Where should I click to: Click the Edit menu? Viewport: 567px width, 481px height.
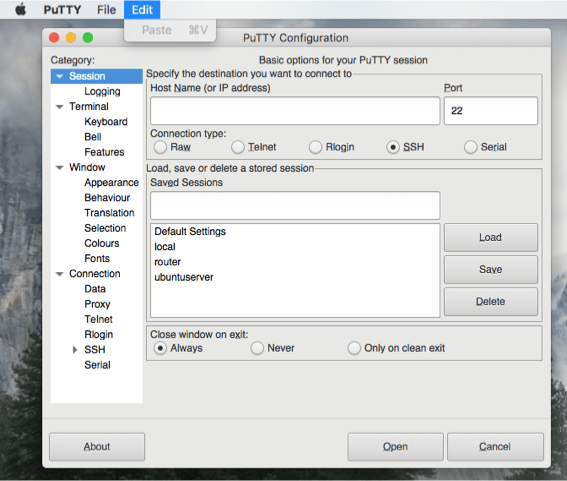[142, 10]
